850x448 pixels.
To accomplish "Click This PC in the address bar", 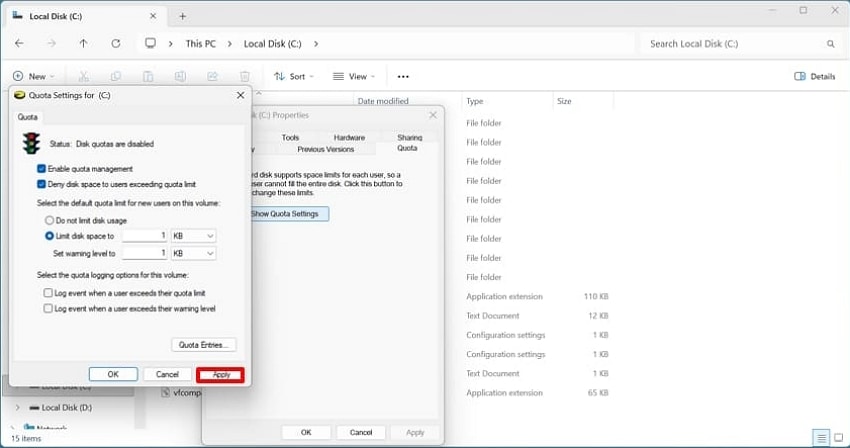I will (x=201, y=43).
